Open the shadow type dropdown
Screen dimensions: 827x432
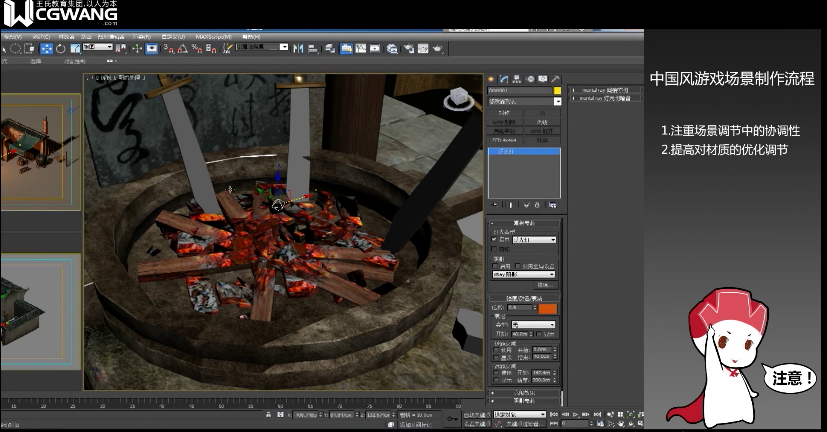coord(524,274)
